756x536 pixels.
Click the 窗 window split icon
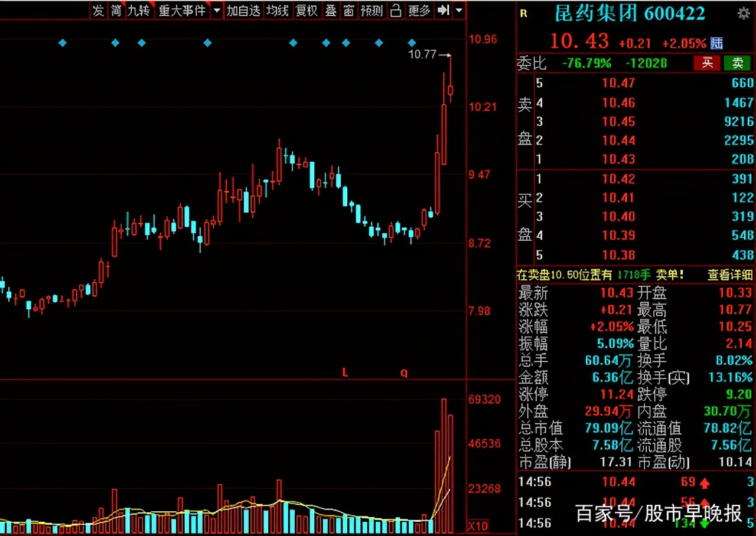(x=348, y=10)
